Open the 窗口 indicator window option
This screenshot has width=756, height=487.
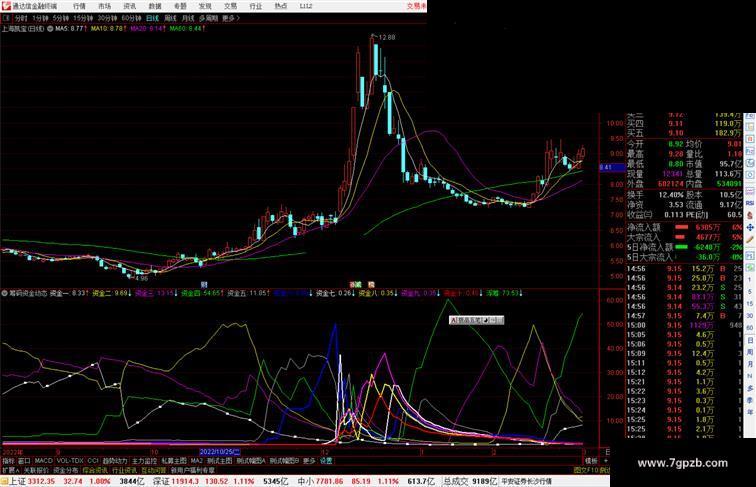click(x=24, y=461)
